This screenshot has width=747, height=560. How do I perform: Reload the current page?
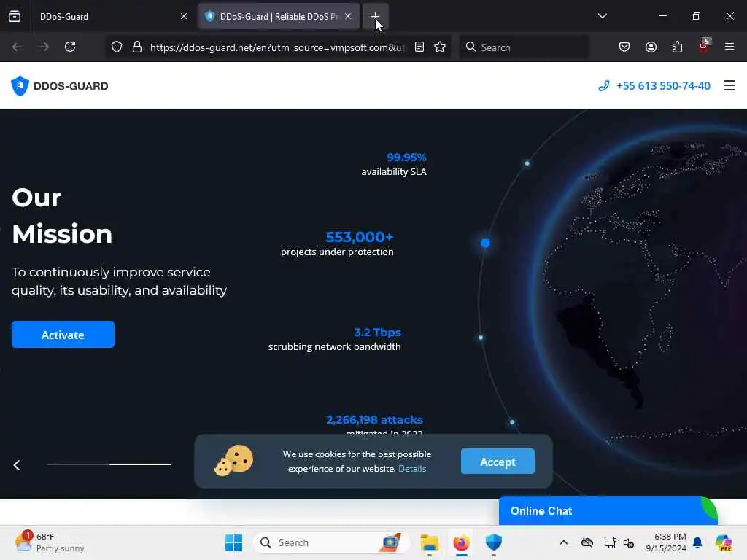point(70,47)
